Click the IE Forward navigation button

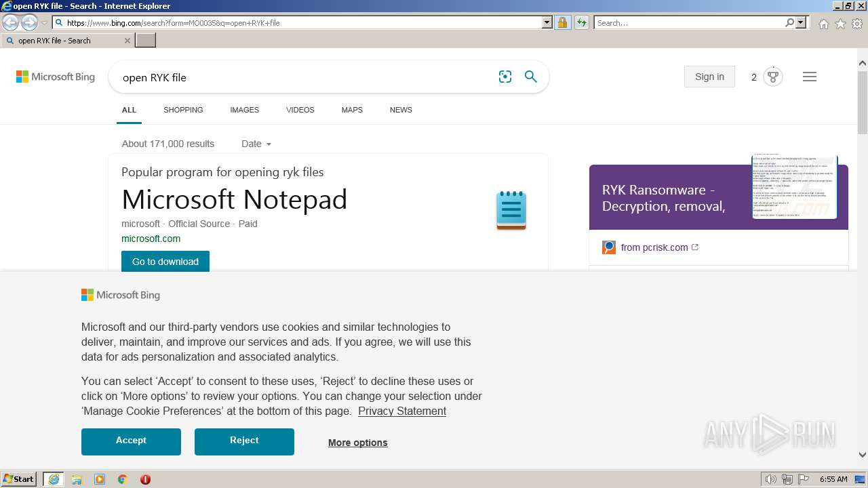pos(29,23)
